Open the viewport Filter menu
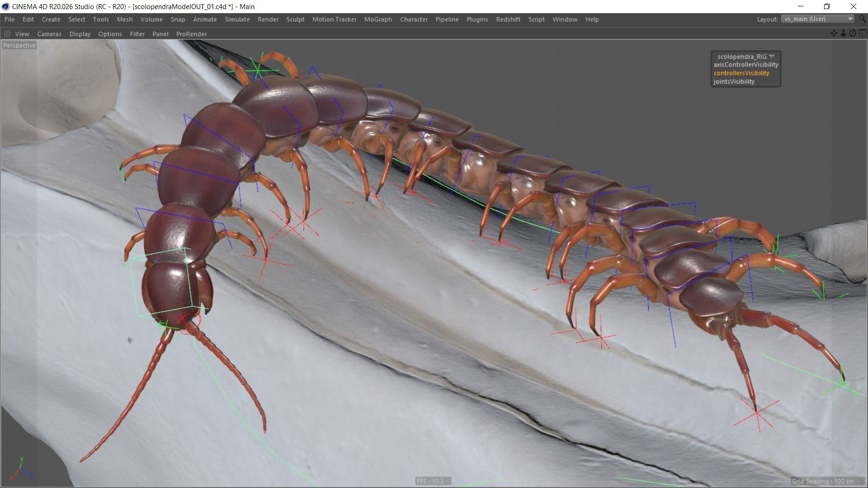The width and height of the screenshot is (868, 488). click(137, 34)
